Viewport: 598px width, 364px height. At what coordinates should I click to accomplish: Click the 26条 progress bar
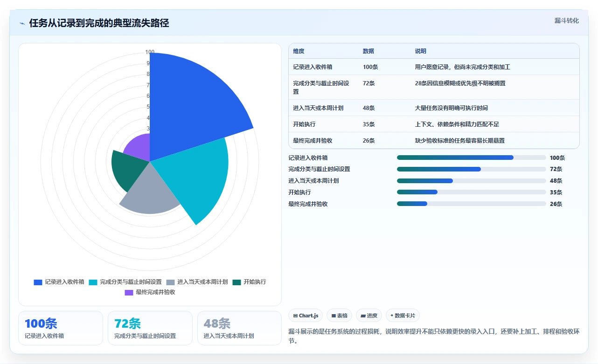[x=471, y=204]
